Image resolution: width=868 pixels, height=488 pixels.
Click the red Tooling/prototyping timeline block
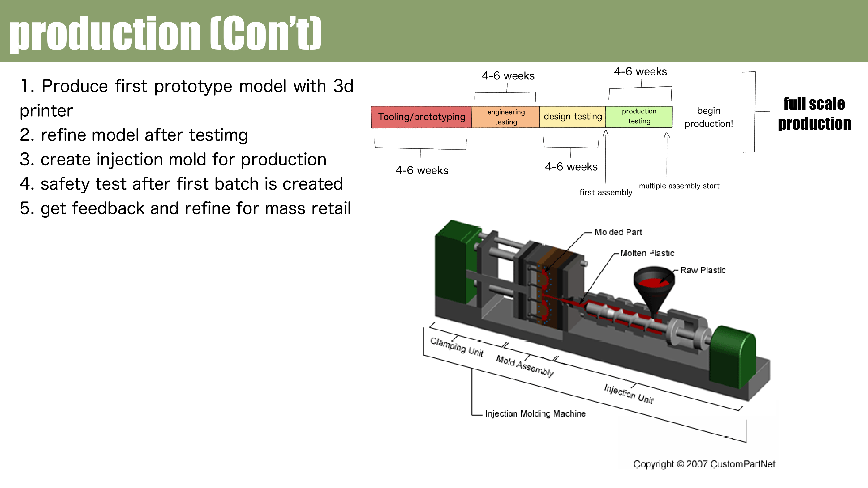point(421,117)
